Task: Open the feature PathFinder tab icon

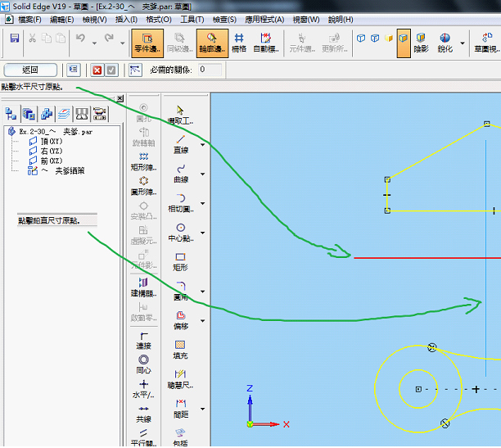Action: pyautogui.click(x=11, y=114)
